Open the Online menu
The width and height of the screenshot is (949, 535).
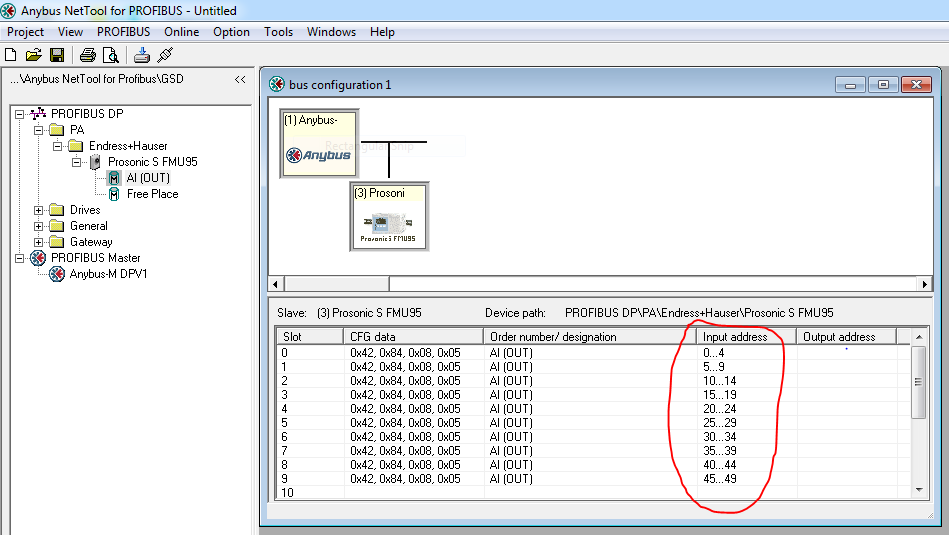pyautogui.click(x=182, y=32)
